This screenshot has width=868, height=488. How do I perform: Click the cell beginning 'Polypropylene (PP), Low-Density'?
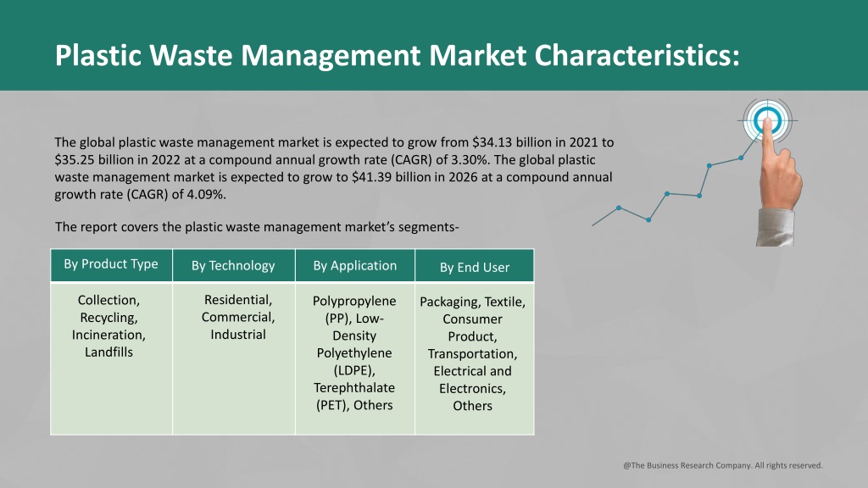click(355, 358)
